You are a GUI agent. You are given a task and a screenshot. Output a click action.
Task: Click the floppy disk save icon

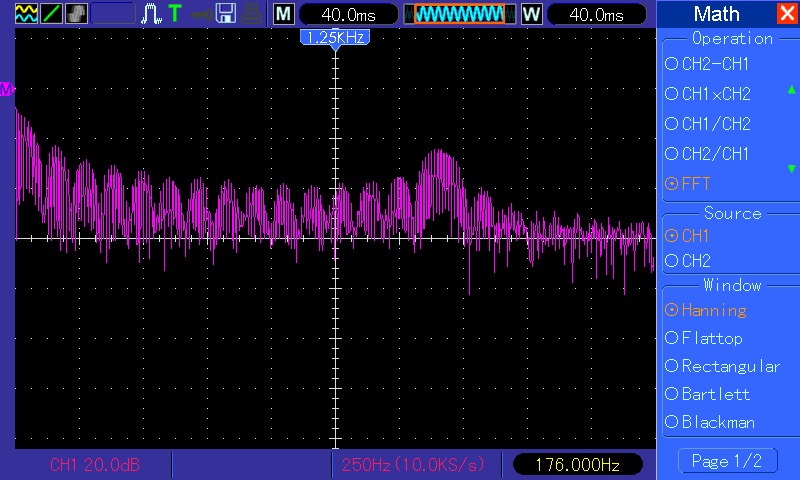click(226, 14)
